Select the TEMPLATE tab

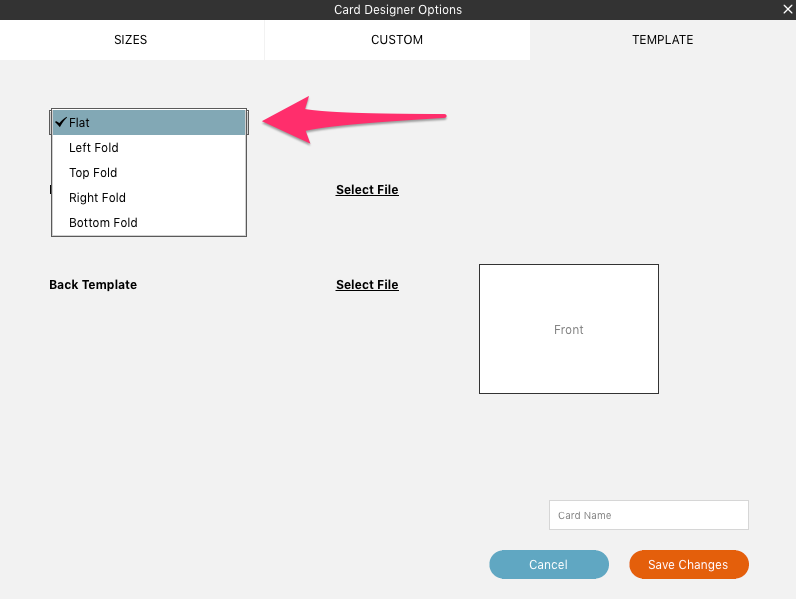pos(662,40)
